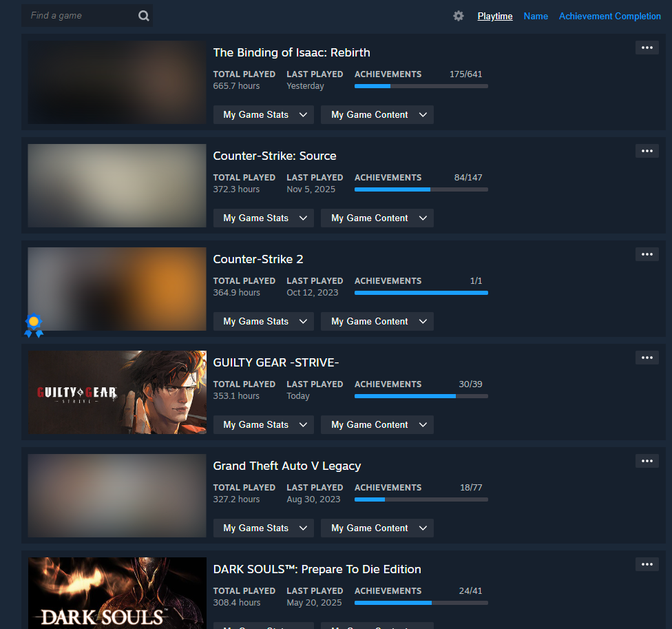Expand My Game Stats for Counter-Strike 2
Viewport: 672px width, 629px height.
tap(264, 322)
